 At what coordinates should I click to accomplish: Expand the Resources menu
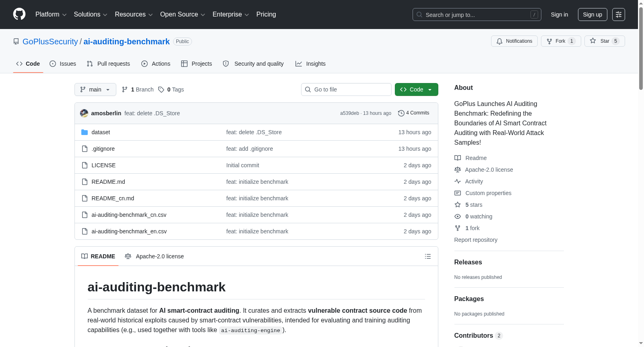[134, 15]
